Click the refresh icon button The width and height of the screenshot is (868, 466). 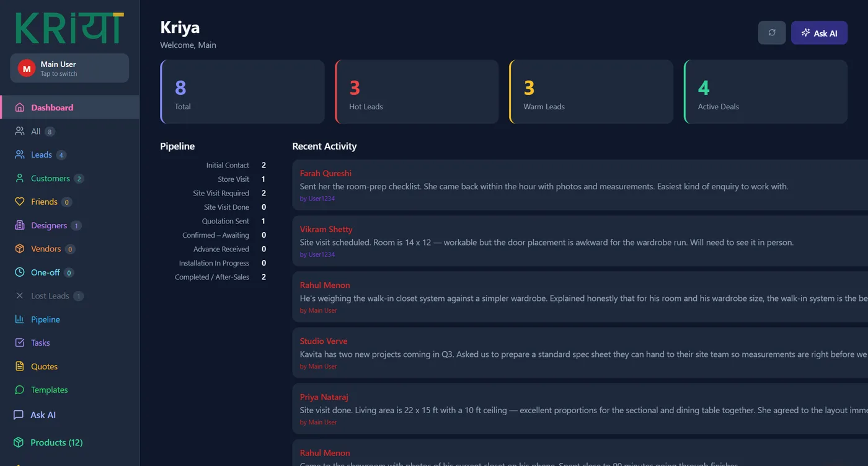coord(772,33)
